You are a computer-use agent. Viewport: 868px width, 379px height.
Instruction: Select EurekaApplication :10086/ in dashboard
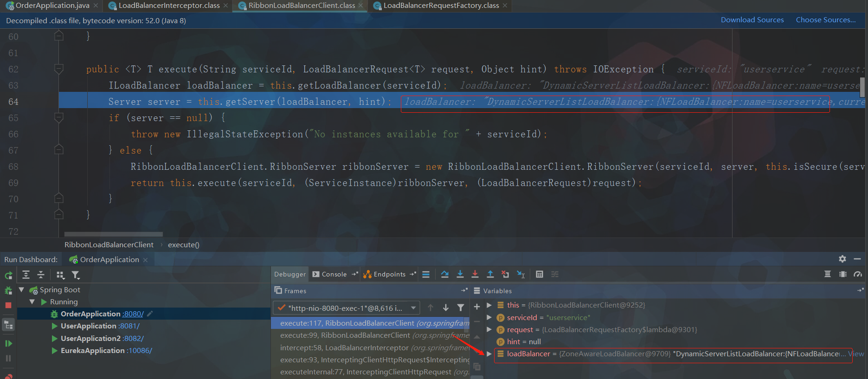click(144, 350)
